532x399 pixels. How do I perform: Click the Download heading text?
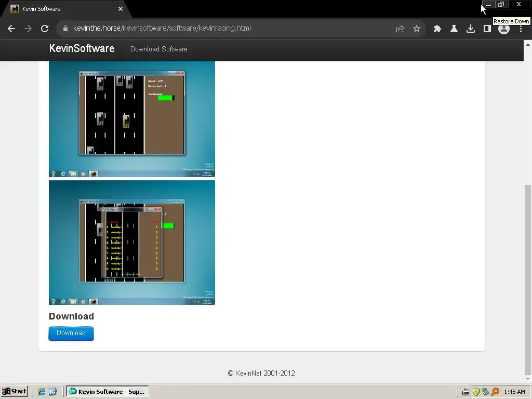71,316
